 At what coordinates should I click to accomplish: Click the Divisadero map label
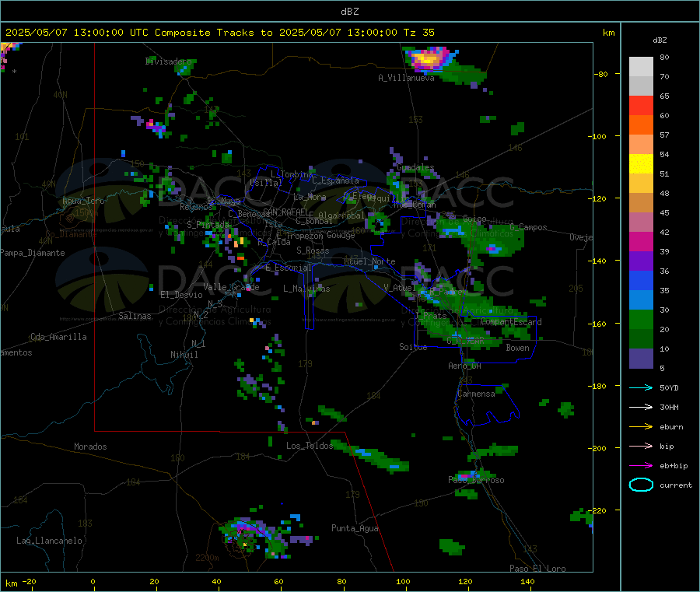(x=168, y=61)
